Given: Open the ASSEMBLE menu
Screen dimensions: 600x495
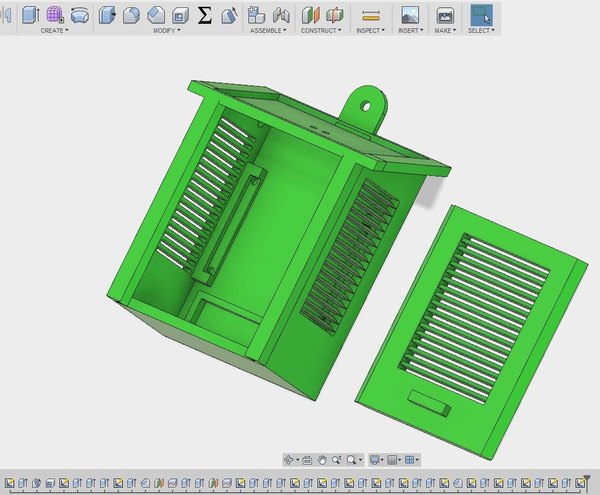Looking at the screenshot, I should click(268, 30).
